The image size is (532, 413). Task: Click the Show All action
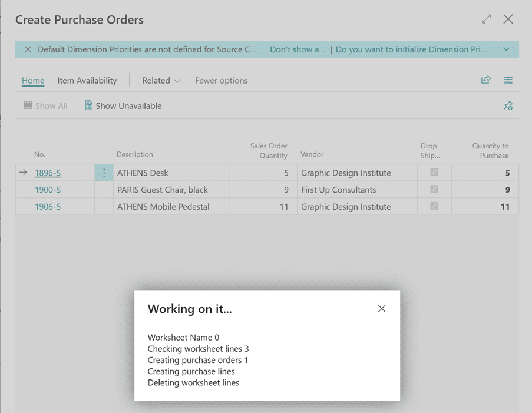[x=45, y=106]
